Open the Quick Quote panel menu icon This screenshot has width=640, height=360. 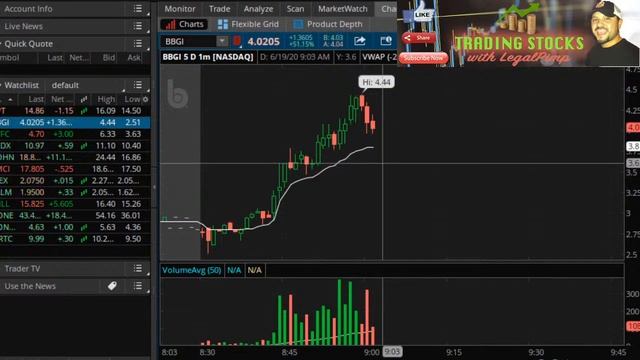click(138, 44)
